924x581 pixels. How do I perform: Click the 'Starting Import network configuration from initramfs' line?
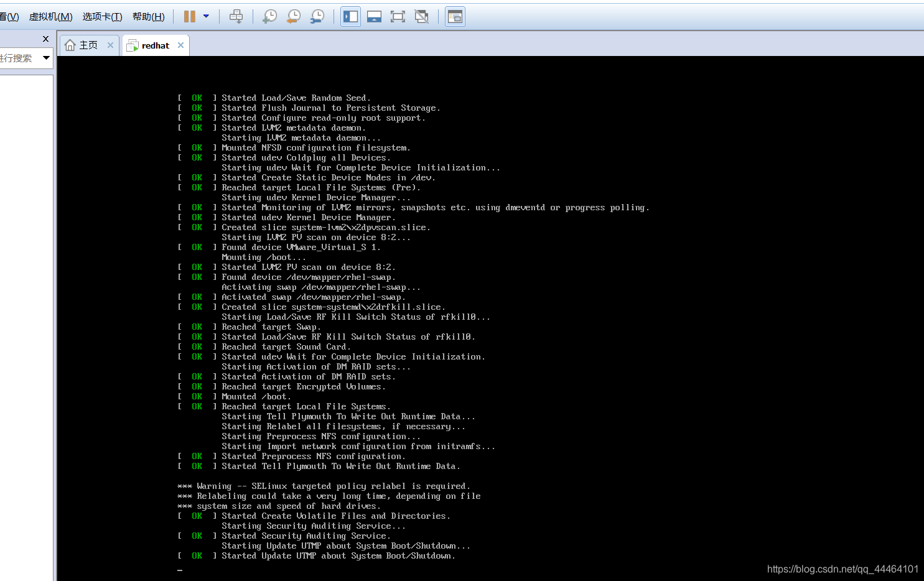[358, 446]
